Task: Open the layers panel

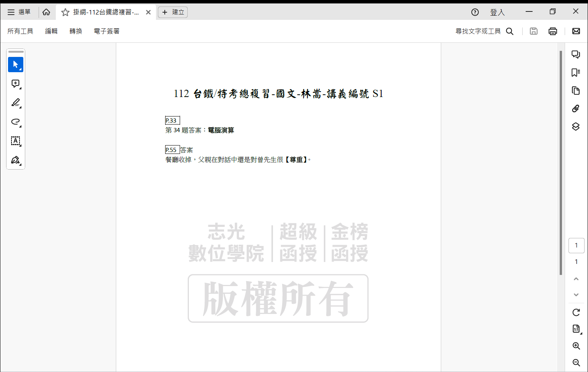Action: 576,126
